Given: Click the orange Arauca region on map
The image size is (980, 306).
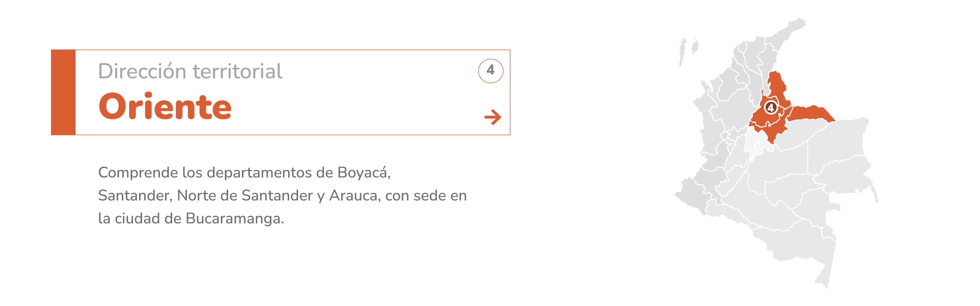Looking at the screenshot, I should [x=810, y=113].
